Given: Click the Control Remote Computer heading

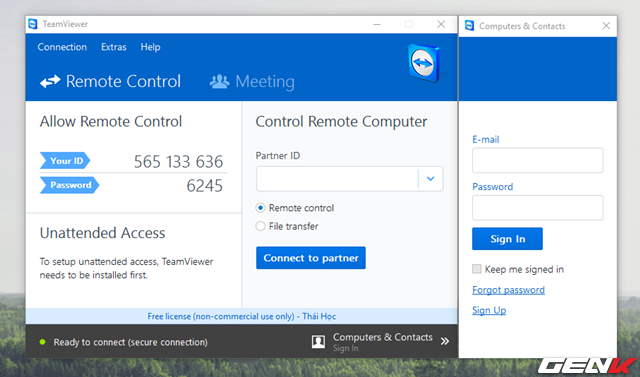Looking at the screenshot, I should click(341, 122).
